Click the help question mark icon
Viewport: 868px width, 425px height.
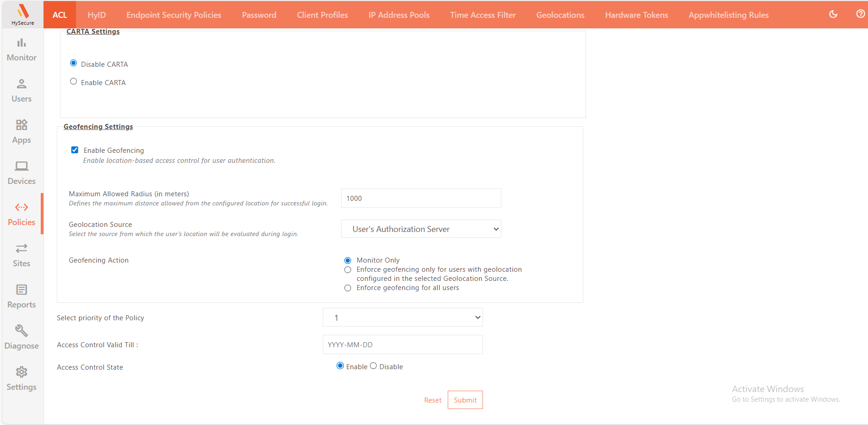point(860,14)
